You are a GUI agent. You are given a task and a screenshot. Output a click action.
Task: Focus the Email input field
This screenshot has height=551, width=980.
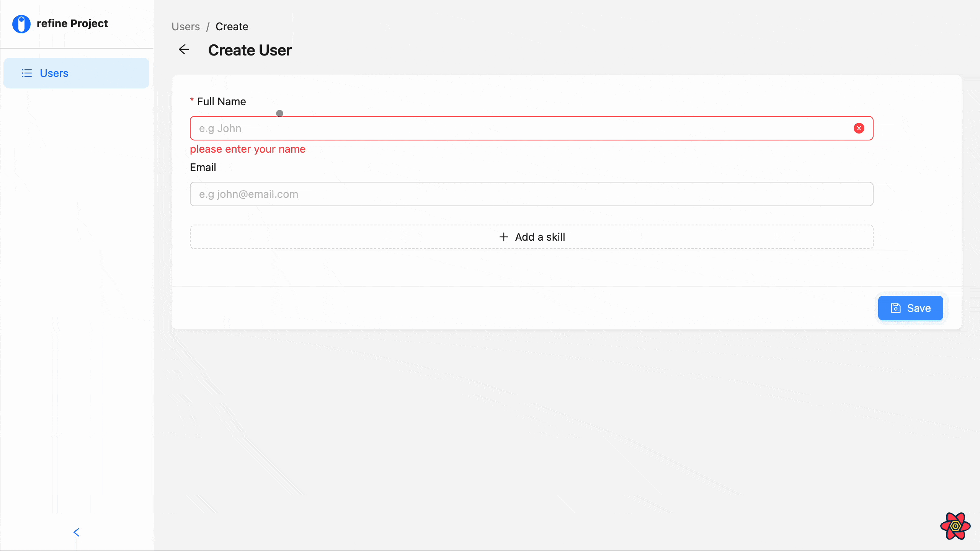(x=531, y=194)
